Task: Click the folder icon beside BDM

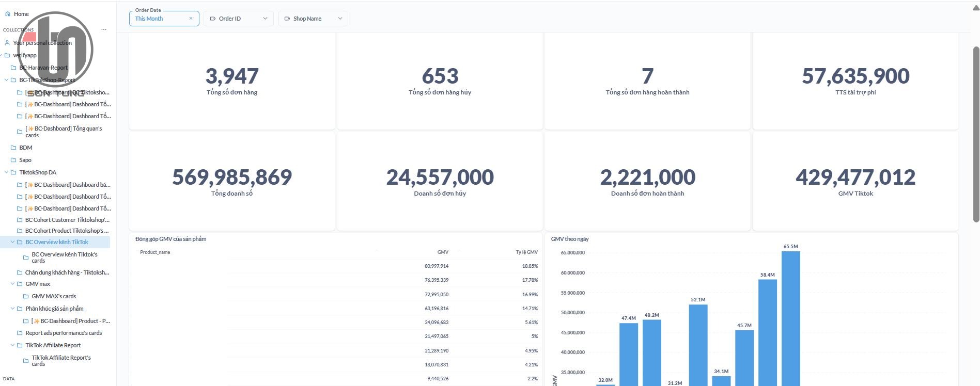Action: (x=13, y=148)
